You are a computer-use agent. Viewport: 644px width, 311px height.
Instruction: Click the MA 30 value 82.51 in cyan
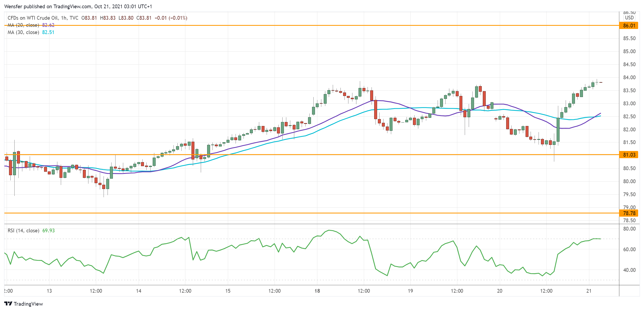coord(48,32)
